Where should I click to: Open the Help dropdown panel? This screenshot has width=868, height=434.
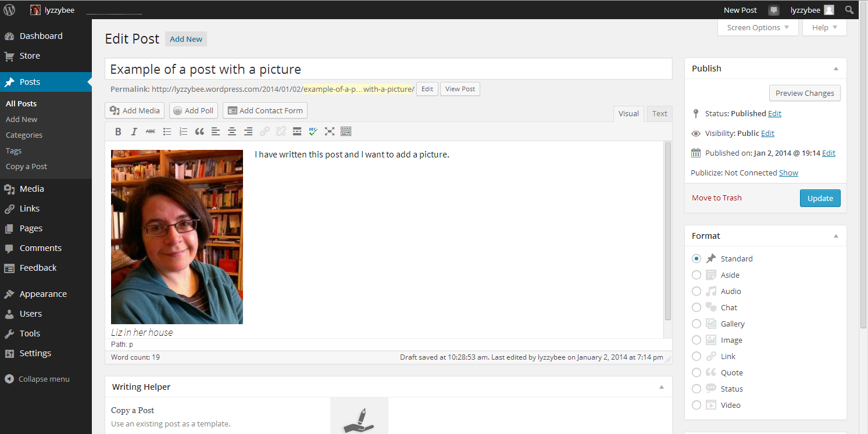tap(824, 27)
